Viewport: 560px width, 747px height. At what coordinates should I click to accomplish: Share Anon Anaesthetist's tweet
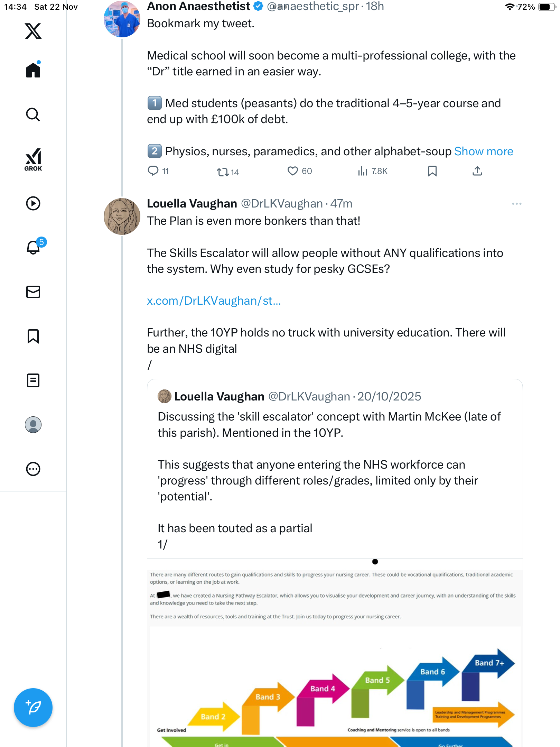click(x=477, y=171)
